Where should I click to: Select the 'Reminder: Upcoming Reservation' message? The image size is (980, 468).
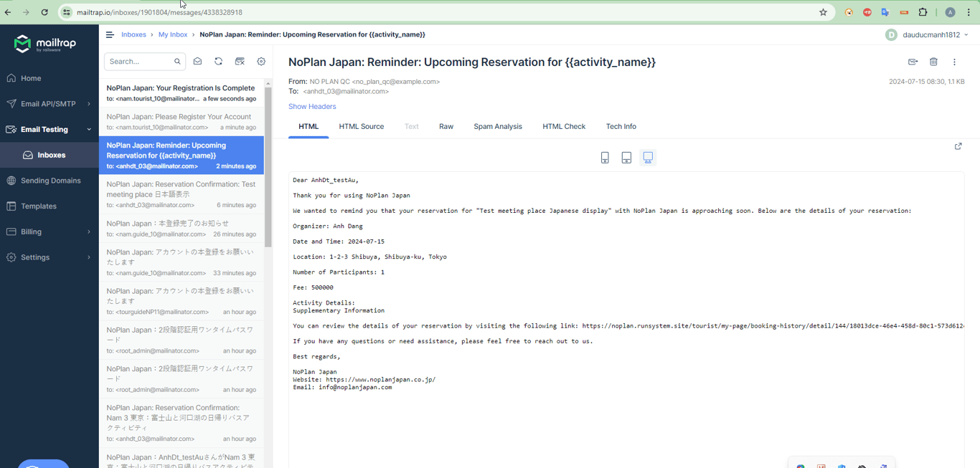pos(181,156)
